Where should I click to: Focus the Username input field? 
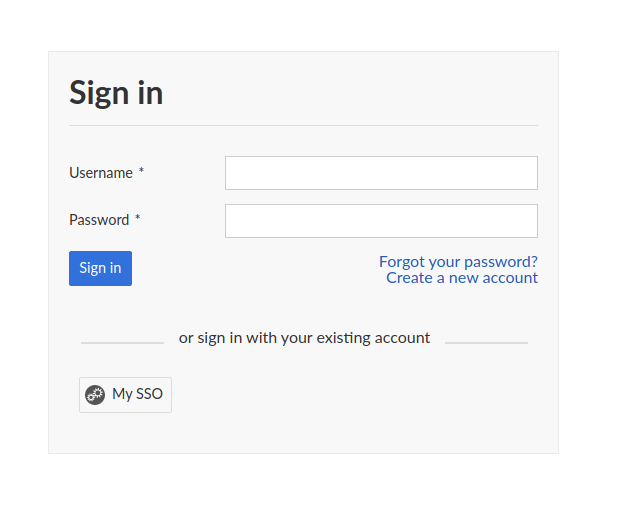(381, 173)
